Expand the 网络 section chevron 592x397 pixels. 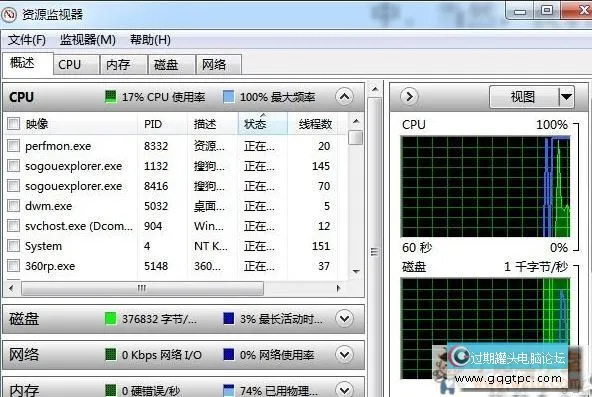click(344, 354)
